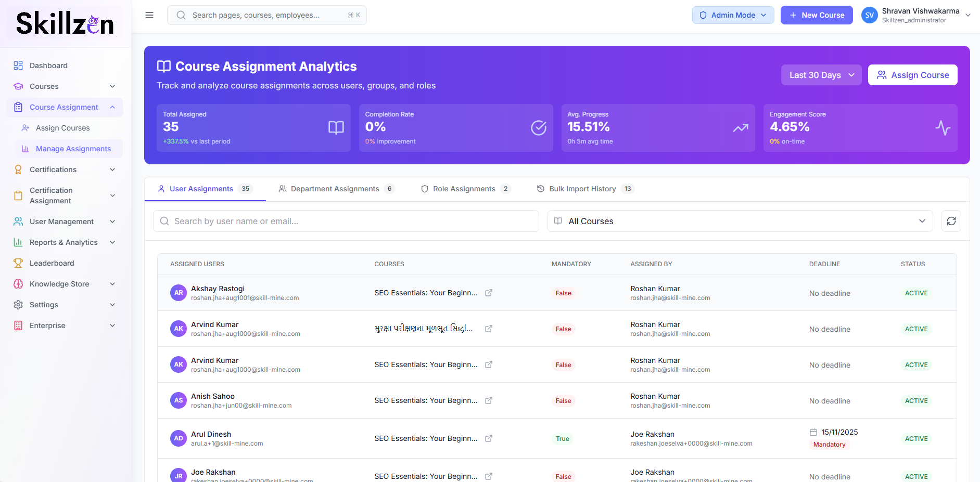Click the Knowledge Store icon
This screenshot has height=482, width=980.
tap(18, 284)
